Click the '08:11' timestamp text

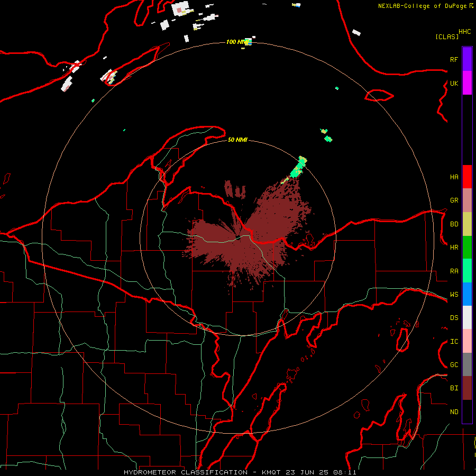[x=344, y=472]
